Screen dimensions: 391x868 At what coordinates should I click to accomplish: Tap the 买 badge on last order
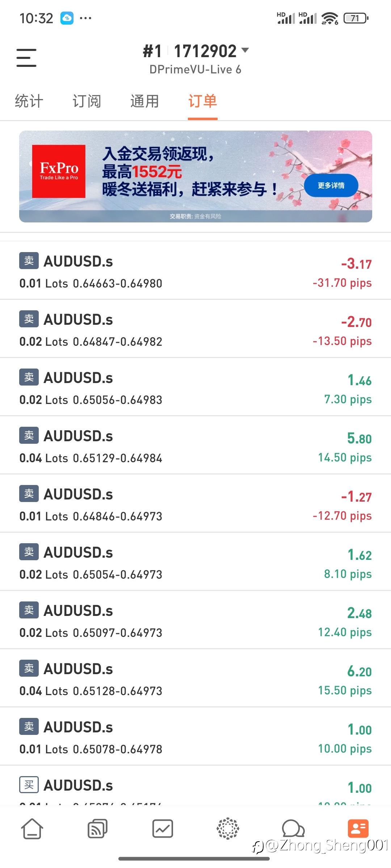click(29, 785)
